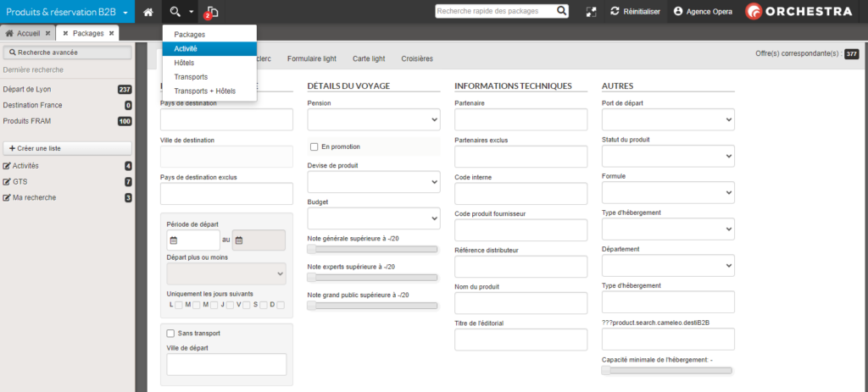Select Hôtels from the search menu

(x=185, y=63)
